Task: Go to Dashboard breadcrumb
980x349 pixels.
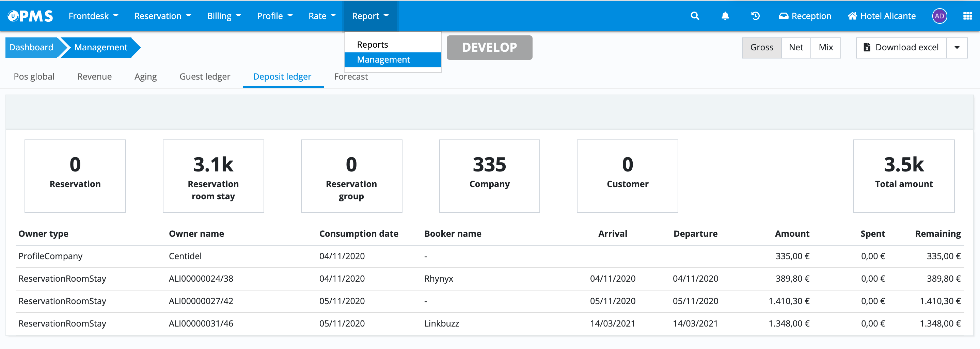Action: (x=31, y=48)
